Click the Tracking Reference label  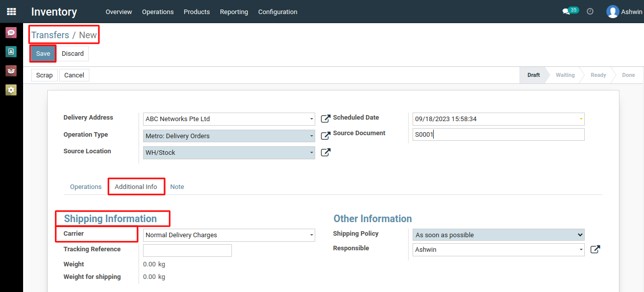pyautogui.click(x=92, y=249)
